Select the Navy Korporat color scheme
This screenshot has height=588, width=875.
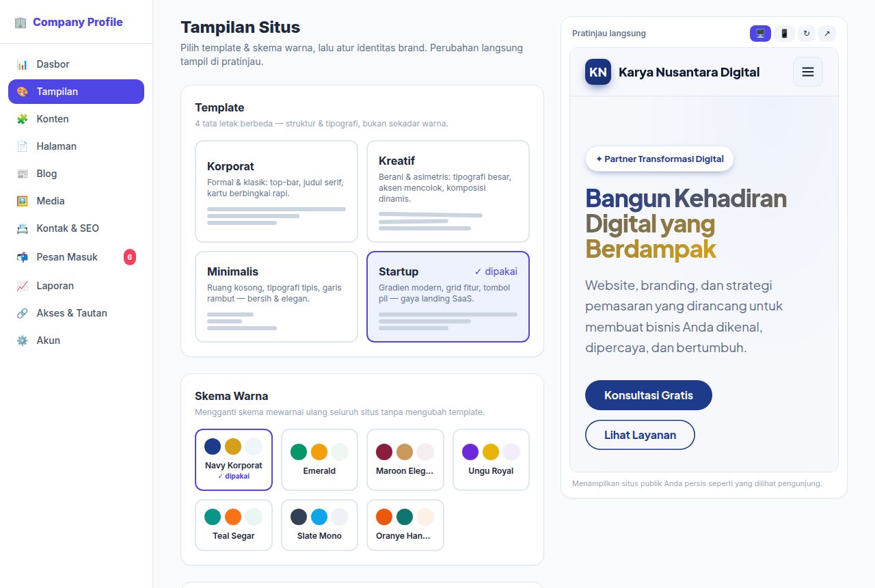[234, 459]
